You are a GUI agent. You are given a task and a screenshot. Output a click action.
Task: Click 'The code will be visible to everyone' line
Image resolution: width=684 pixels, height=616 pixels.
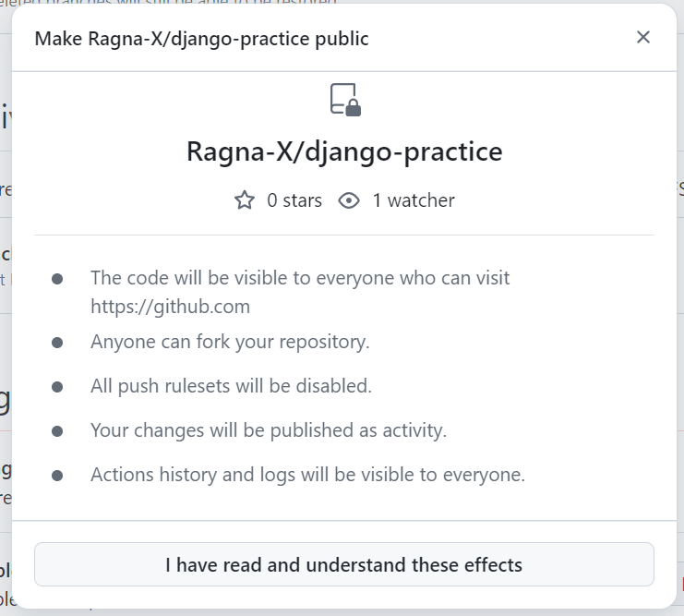pyautogui.click(x=300, y=279)
